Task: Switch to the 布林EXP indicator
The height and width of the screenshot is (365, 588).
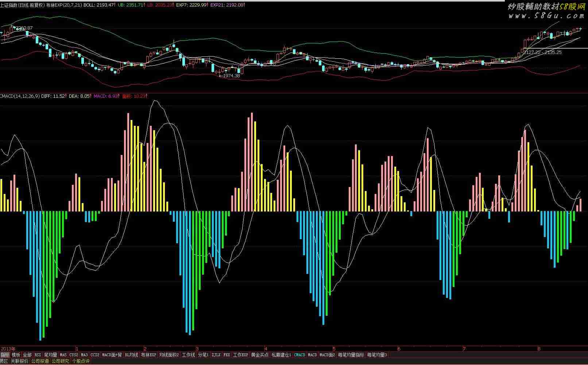Action: (148, 355)
